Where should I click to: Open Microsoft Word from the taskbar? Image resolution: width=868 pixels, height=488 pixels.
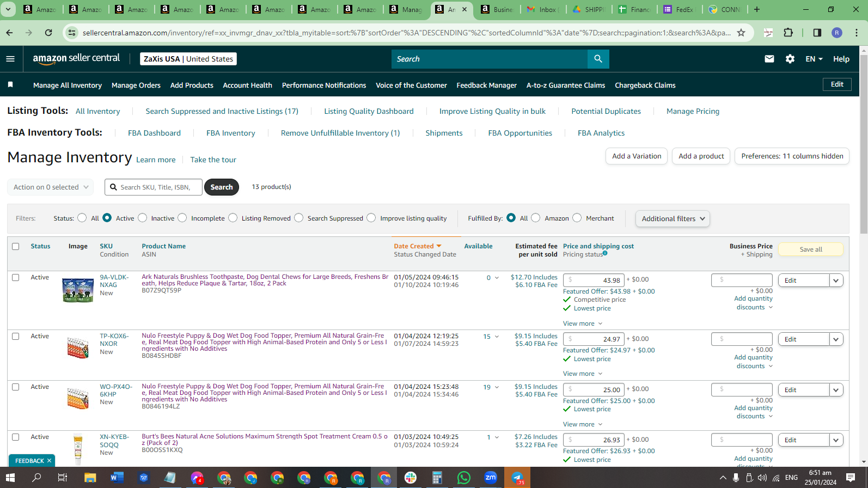coord(117,478)
